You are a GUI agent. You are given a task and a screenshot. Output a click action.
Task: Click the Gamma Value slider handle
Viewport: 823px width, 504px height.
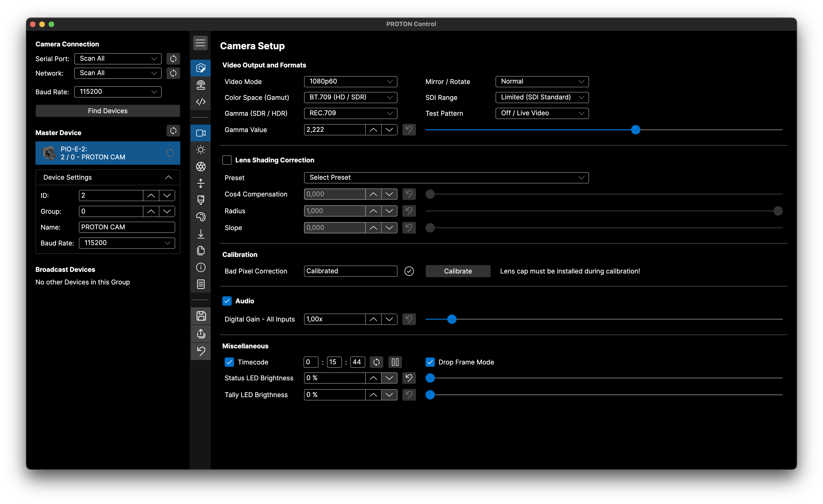pyautogui.click(x=635, y=130)
